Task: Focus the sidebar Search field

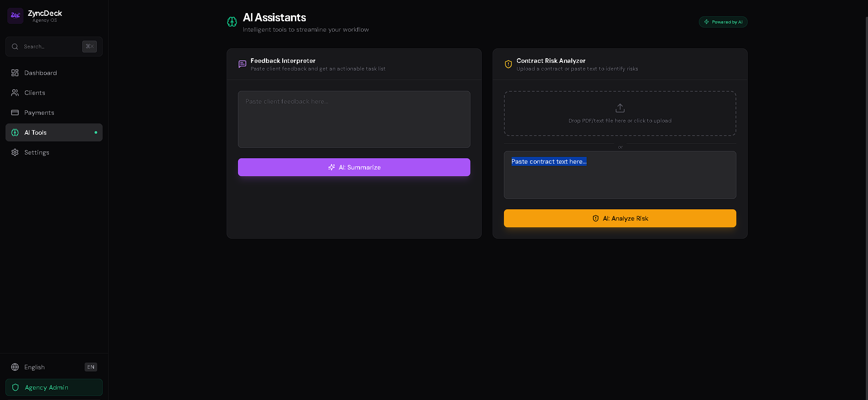Action: (x=54, y=47)
